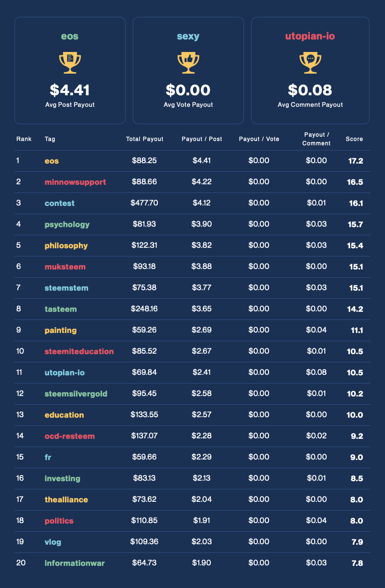Screen dimensions: 385x588
Task: Open the ocd-resteem tag link
Action: point(70,436)
